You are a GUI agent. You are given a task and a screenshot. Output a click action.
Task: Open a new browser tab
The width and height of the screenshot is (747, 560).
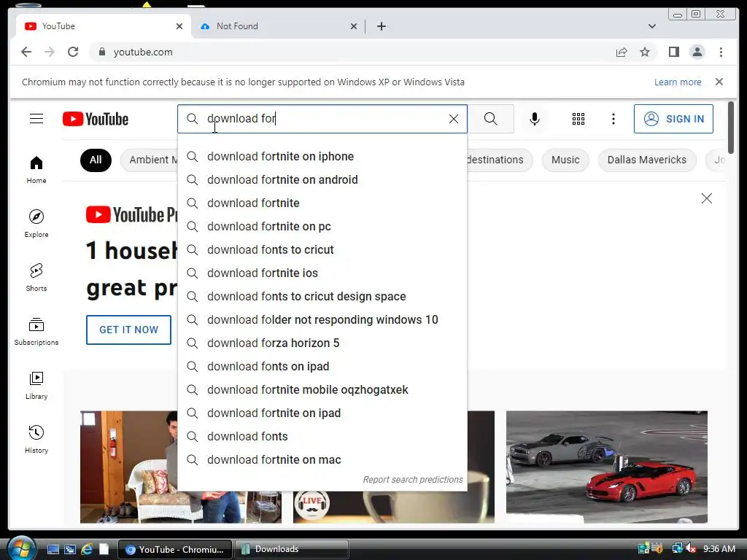[381, 26]
